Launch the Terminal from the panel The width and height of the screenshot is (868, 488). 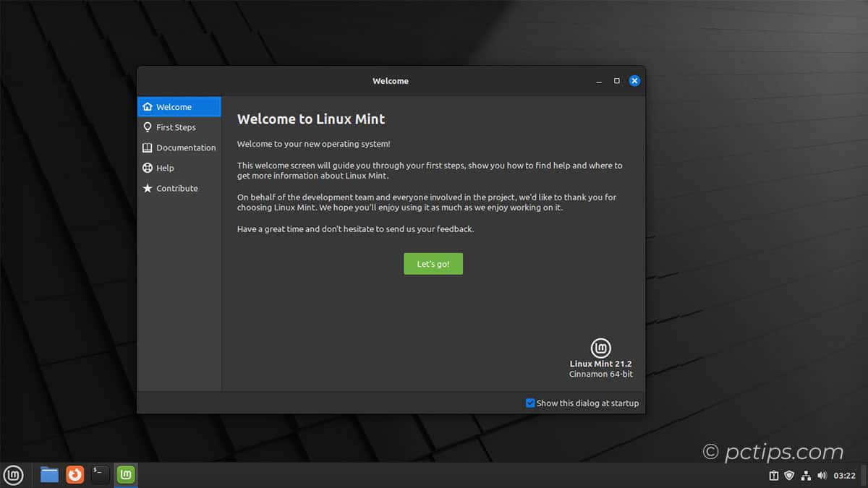tap(100, 475)
